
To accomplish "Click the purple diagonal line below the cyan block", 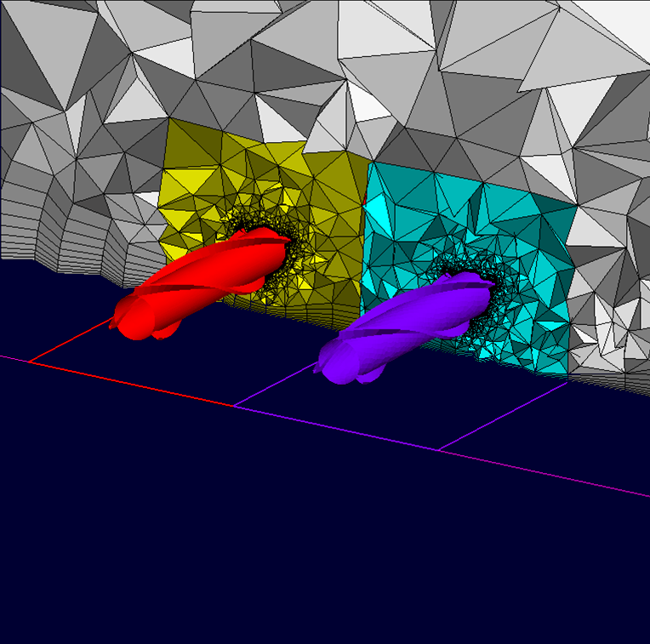I will click(x=502, y=415).
